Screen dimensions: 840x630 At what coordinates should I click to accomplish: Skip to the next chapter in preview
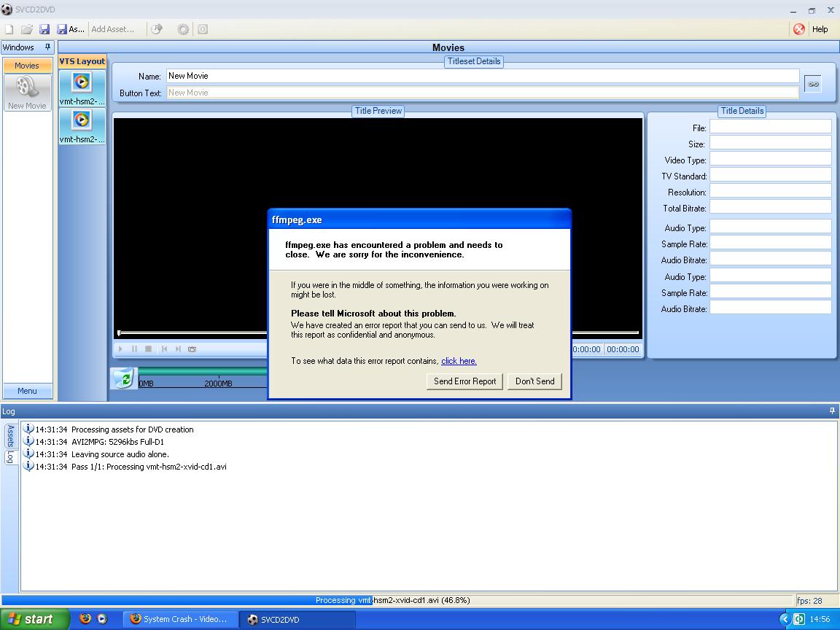(x=178, y=349)
